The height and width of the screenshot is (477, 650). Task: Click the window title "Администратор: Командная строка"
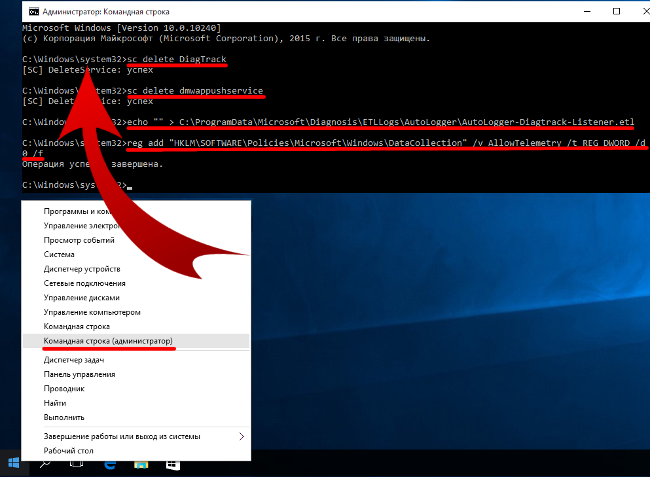106,12
